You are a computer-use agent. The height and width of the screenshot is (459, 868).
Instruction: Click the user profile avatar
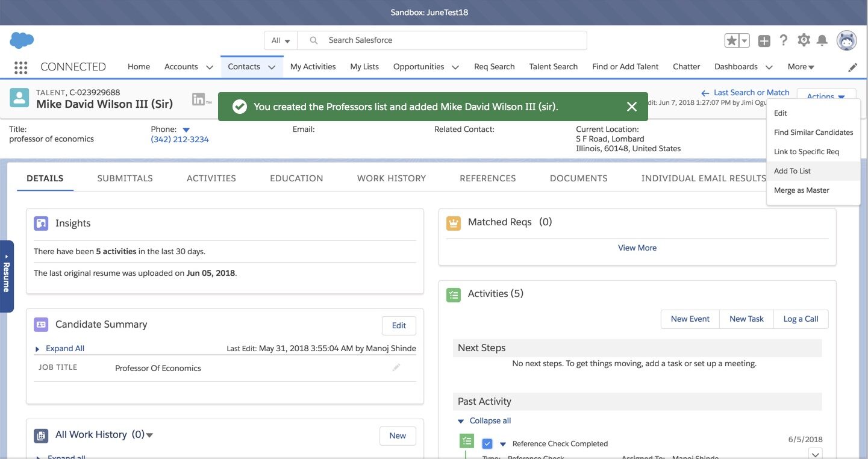(846, 40)
